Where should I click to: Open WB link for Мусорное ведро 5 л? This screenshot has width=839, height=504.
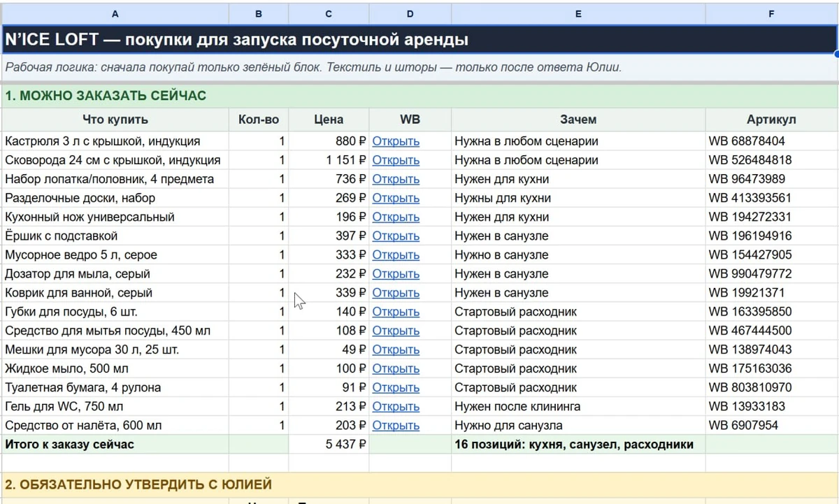[x=396, y=254]
